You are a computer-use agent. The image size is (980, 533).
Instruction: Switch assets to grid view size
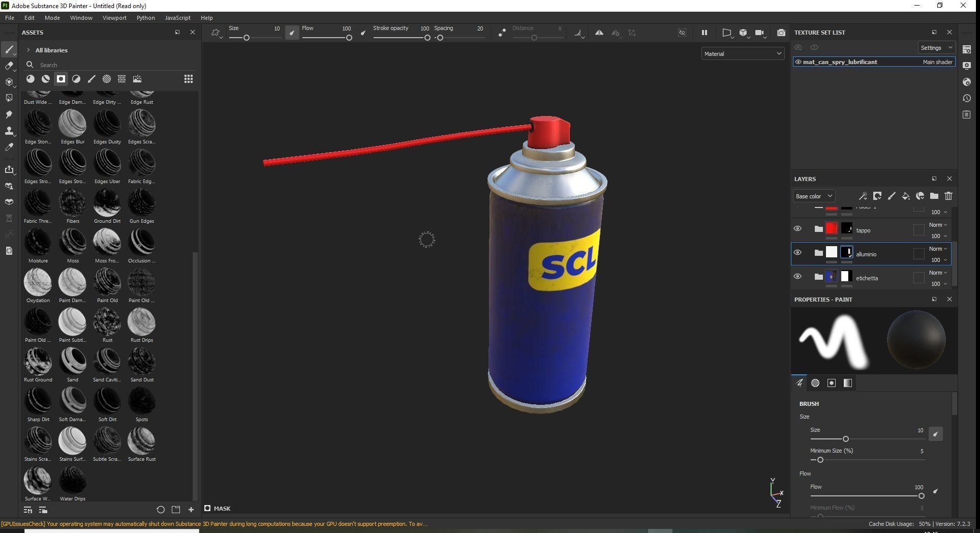pyautogui.click(x=189, y=79)
